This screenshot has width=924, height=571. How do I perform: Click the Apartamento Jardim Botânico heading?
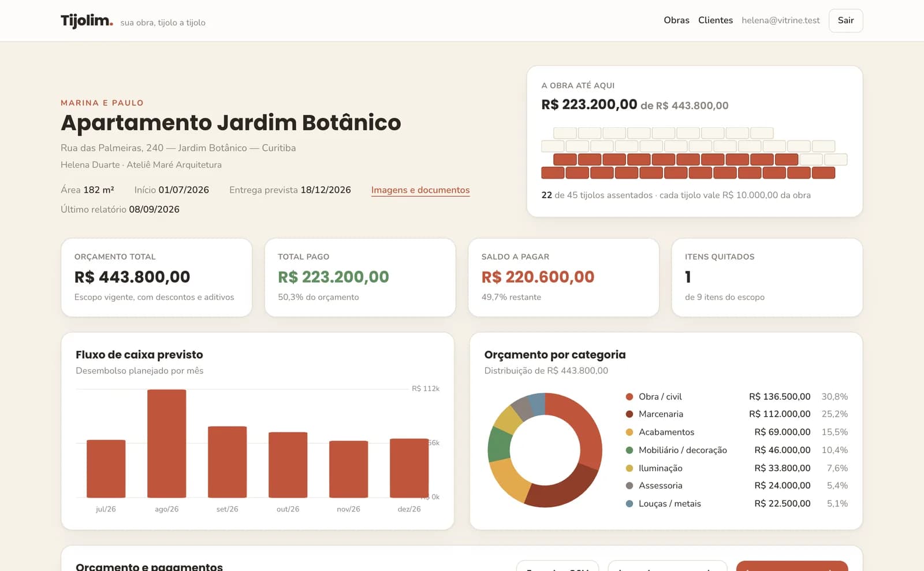click(x=231, y=123)
